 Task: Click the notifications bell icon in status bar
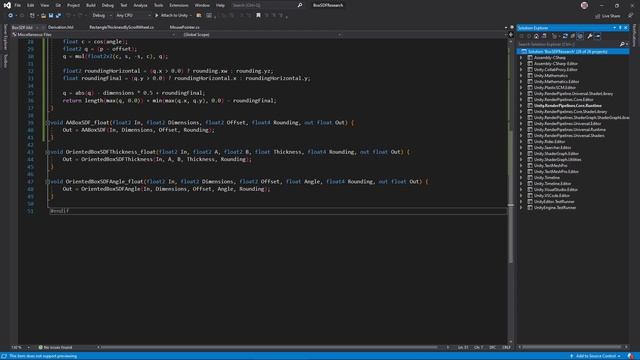[x=631, y=356]
